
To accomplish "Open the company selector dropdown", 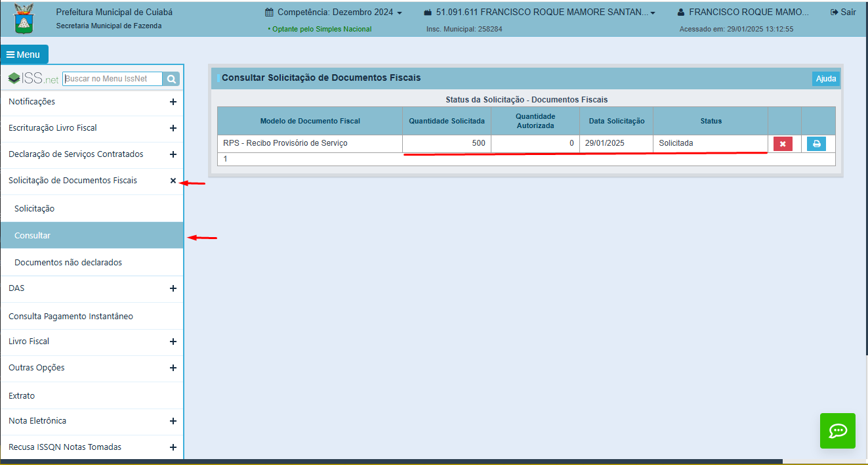I will (x=539, y=12).
